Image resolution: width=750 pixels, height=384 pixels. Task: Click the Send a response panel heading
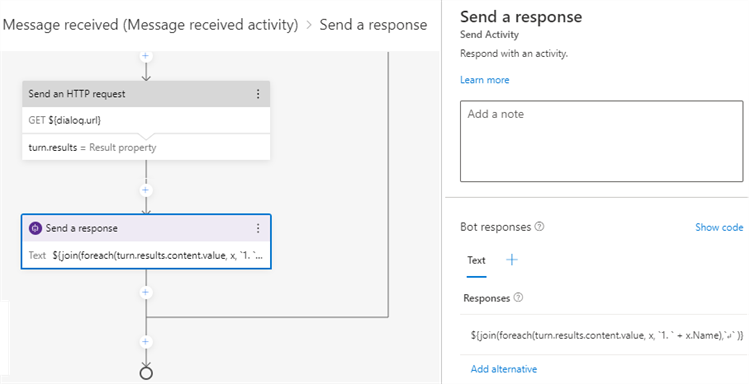click(x=521, y=17)
